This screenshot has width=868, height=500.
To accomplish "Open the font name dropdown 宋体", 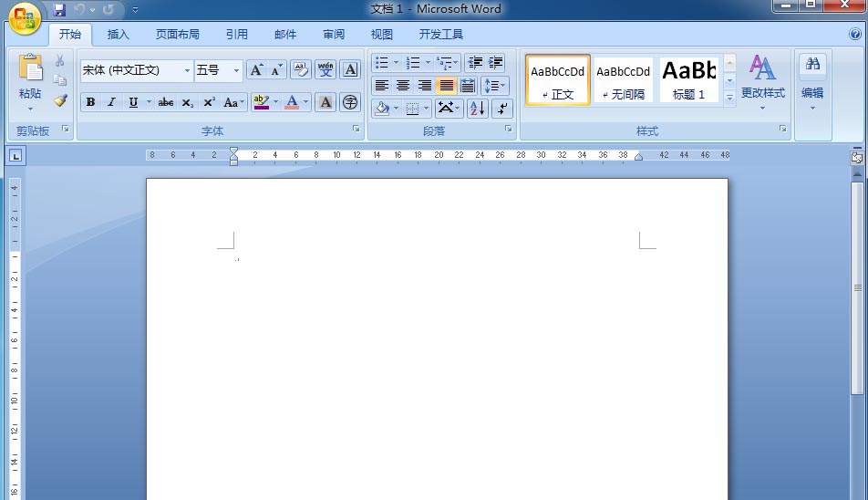I will pos(187,70).
